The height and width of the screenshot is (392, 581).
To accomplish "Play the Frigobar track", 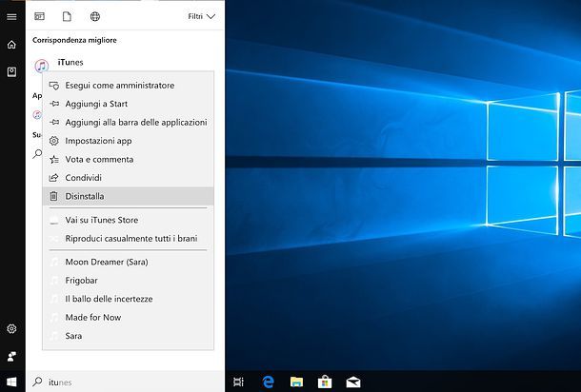I will pos(128,281).
